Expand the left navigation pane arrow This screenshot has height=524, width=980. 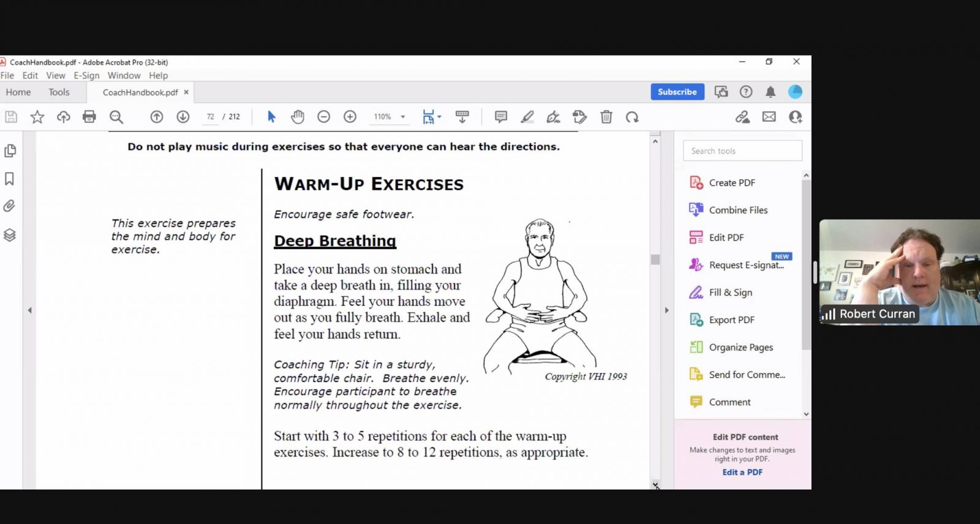(29, 310)
